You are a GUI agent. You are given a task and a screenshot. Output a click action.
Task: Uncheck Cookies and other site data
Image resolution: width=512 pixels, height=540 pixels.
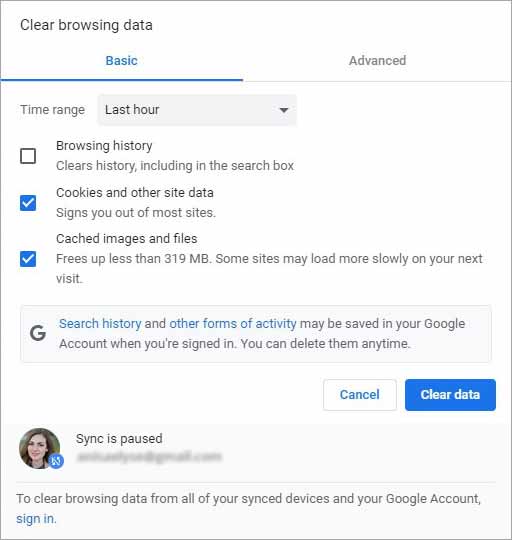click(x=28, y=203)
